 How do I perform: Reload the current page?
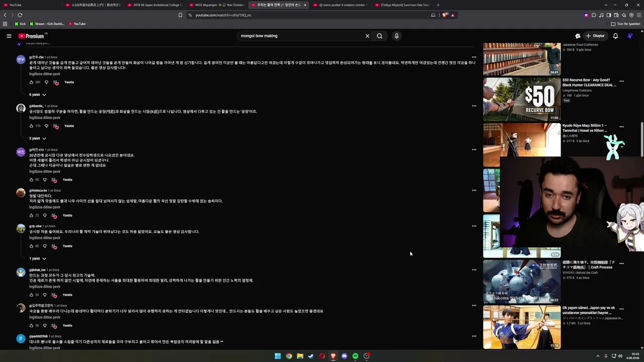20,15
